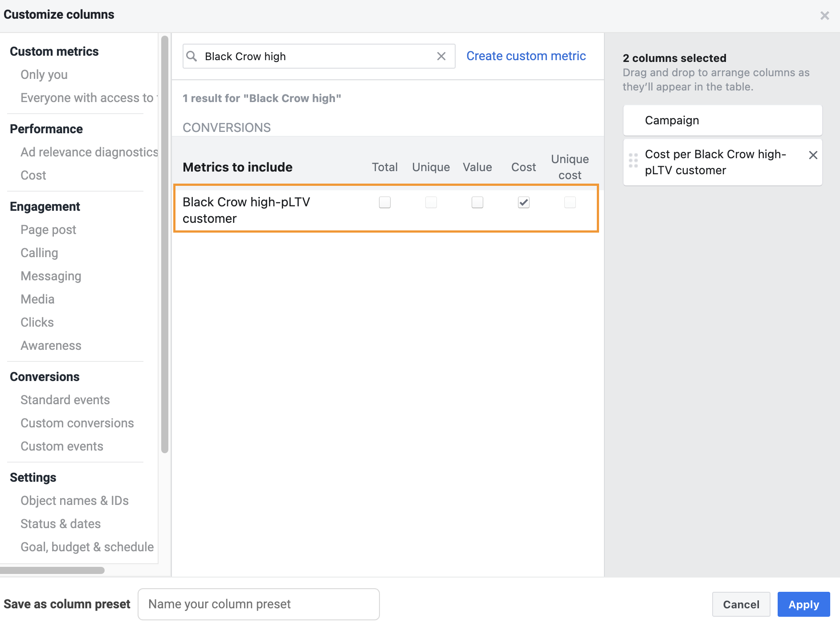The width and height of the screenshot is (840, 623).
Task: Select Everyone with access to category
Action: (88, 98)
